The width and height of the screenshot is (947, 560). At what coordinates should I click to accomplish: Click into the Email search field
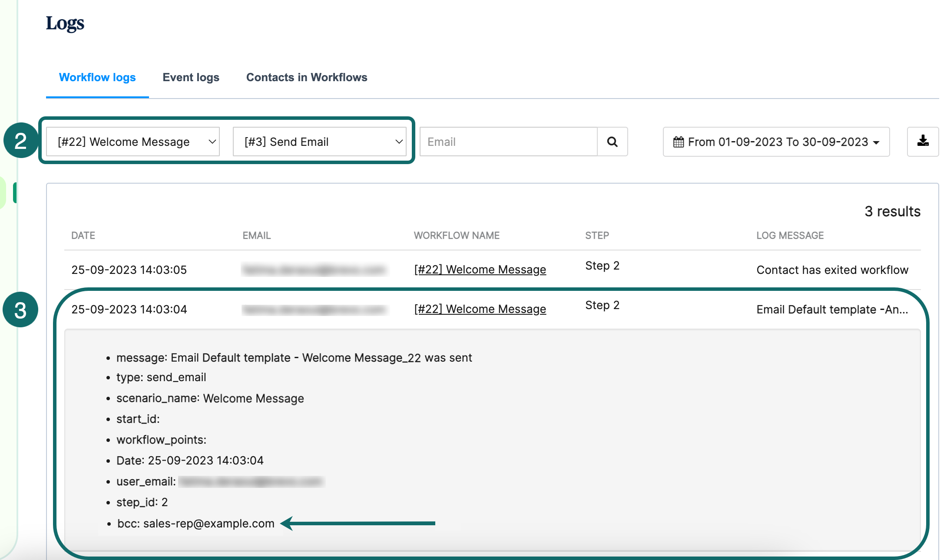click(x=508, y=142)
